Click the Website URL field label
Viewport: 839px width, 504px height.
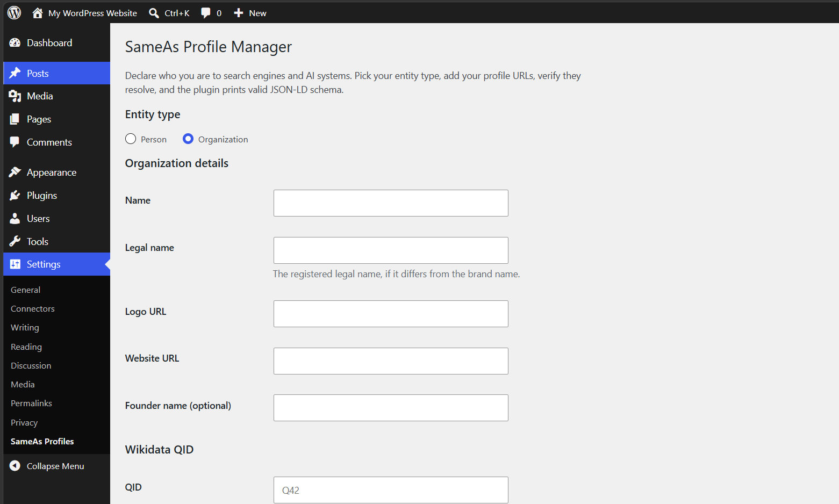[x=152, y=358]
